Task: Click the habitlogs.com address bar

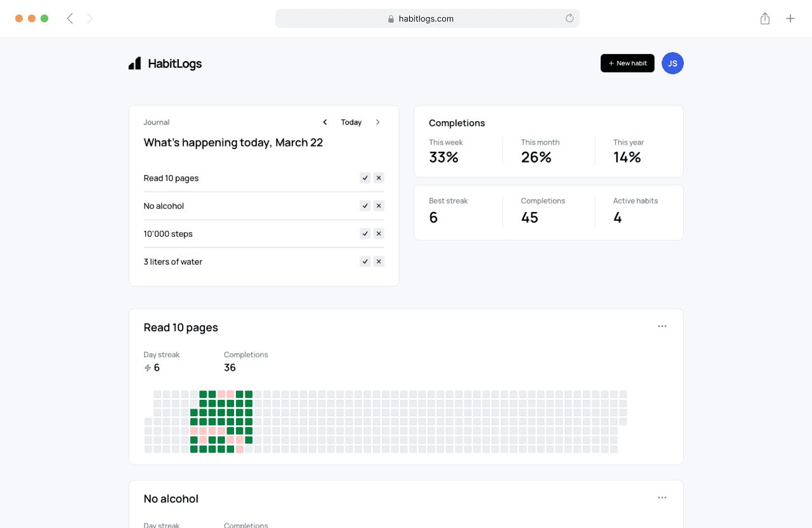Action: click(x=428, y=18)
